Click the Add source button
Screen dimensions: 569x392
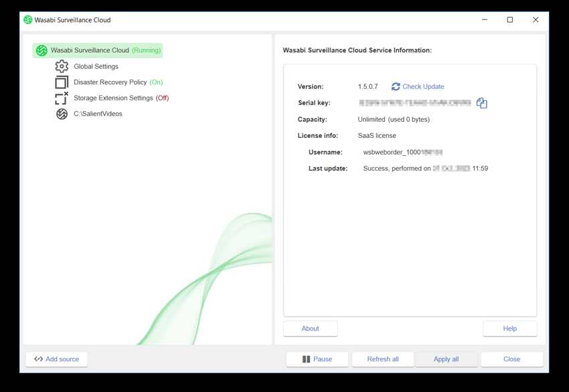(57, 359)
